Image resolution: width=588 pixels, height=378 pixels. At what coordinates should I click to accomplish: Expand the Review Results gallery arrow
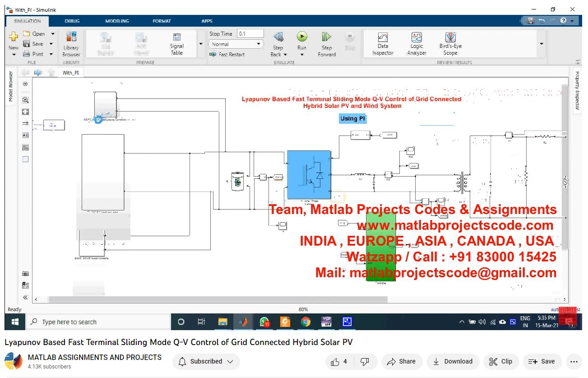click(x=542, y=44)
